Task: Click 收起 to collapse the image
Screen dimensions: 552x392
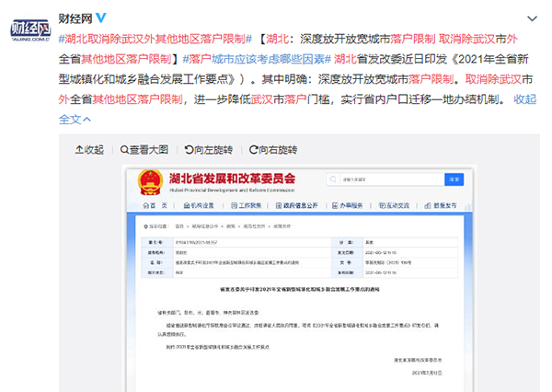Action: click(x=89, y=150)
